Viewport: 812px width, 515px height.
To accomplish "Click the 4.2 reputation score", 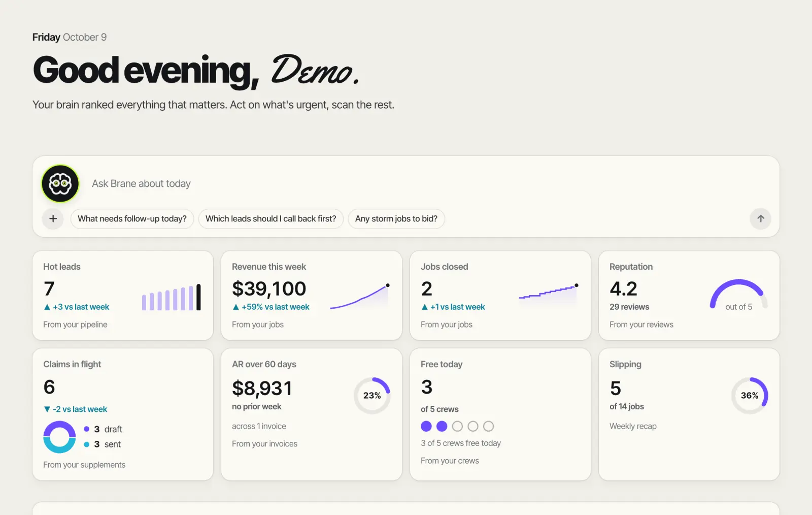I will tap(623, 289).
